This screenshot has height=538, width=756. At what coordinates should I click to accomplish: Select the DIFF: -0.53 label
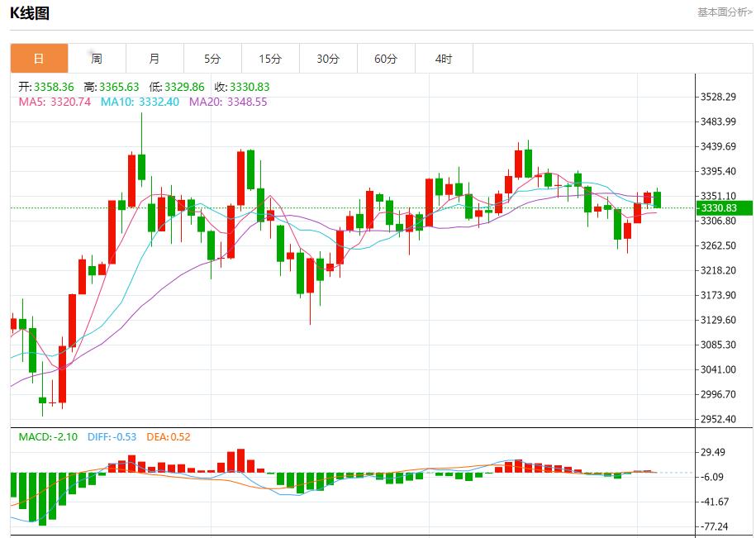tap(111, 436)
